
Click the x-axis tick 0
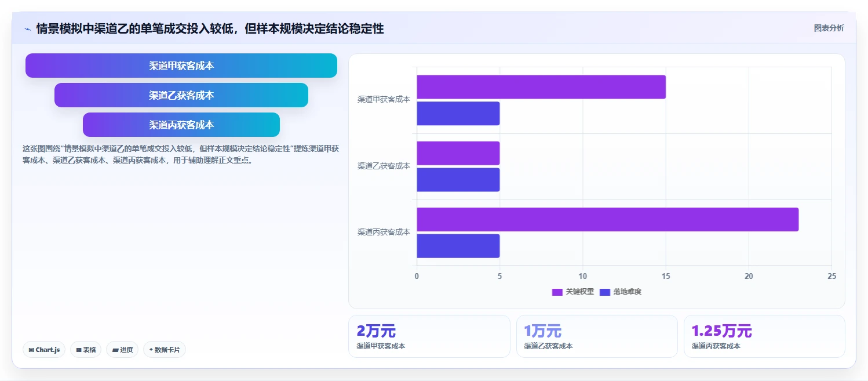[417, 277]
